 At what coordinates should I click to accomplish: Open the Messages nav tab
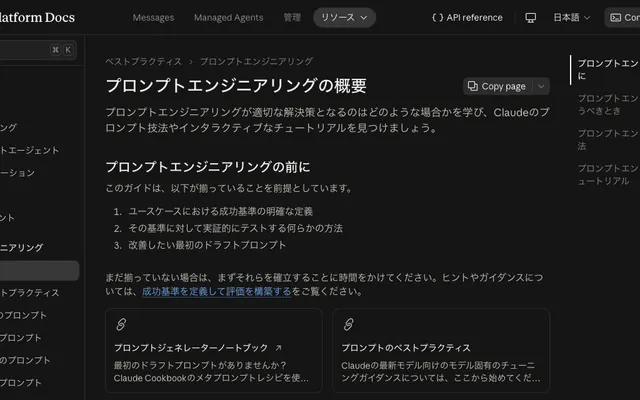click(153, 18)
